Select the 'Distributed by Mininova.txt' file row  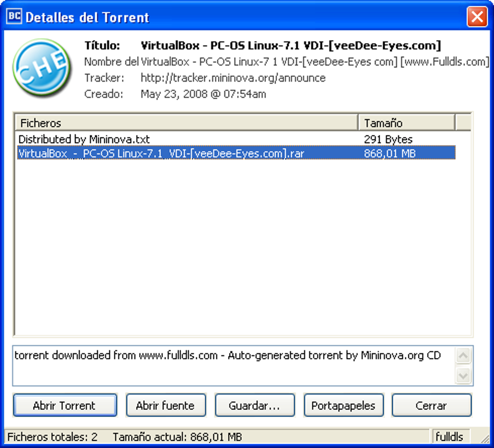(236, 139)
